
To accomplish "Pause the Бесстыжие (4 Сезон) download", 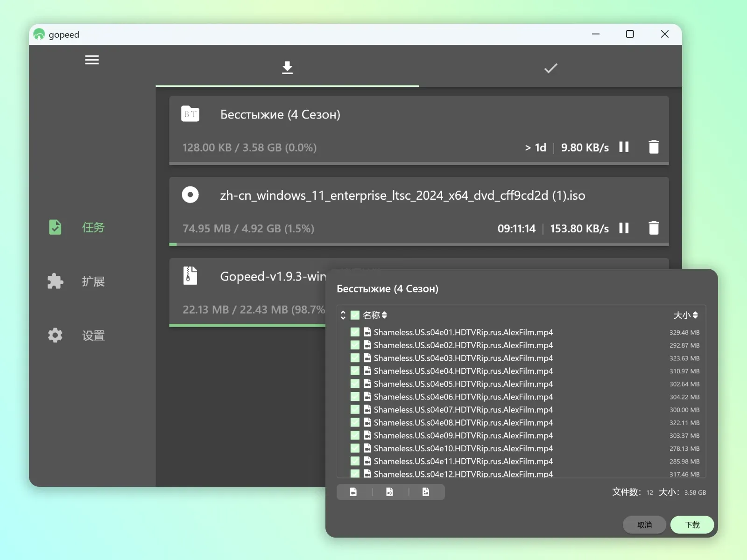I will [x=624, y=147].
